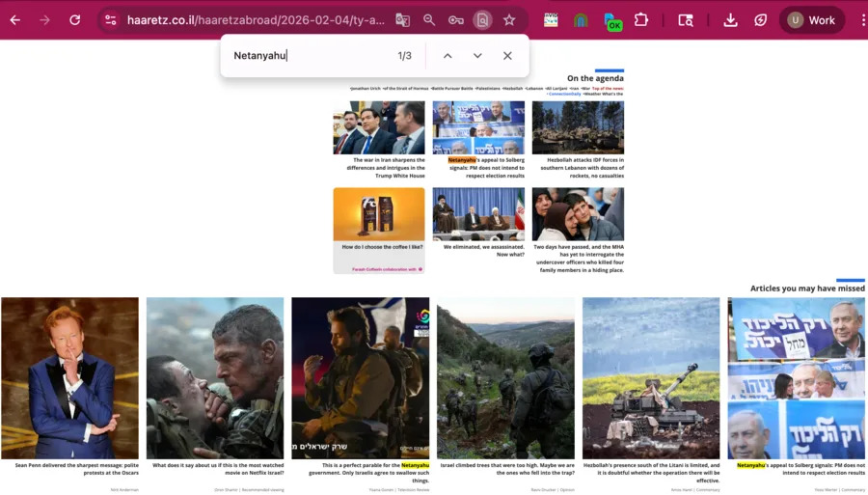868x495 pixels.
Task: Open site information icon in address bar
Action: coord(111,20)
